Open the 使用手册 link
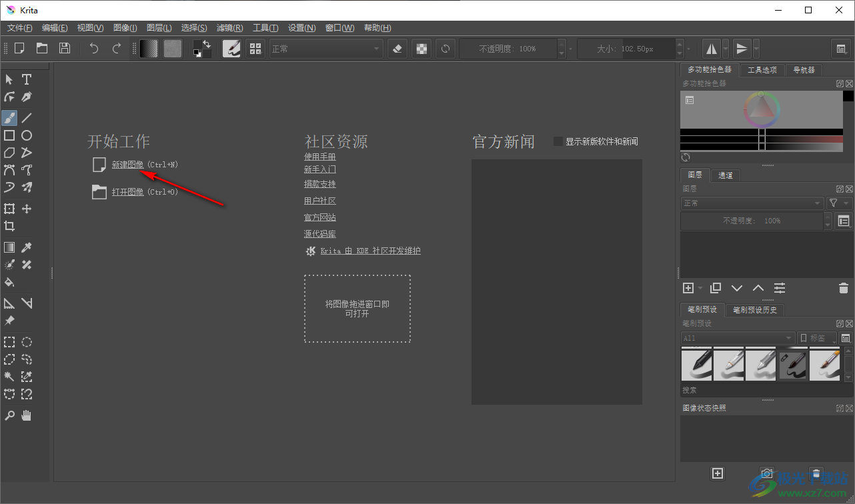 click(x=320, y=157)
